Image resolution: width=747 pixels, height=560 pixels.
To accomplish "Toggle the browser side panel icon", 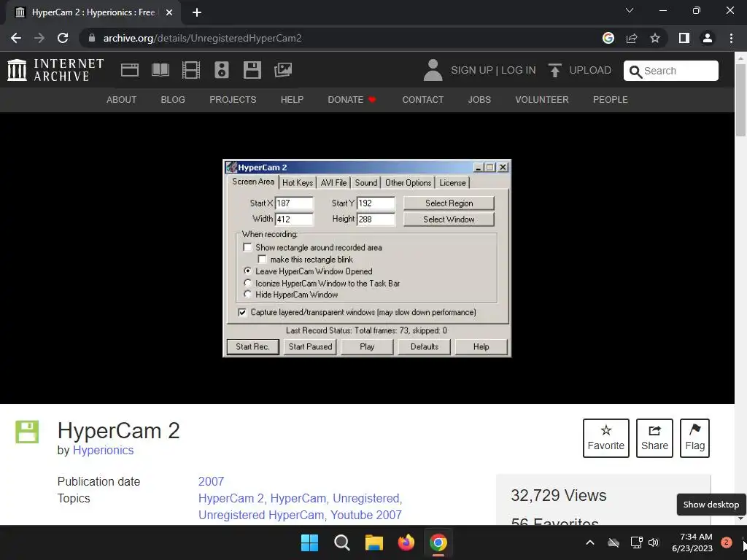I will [684, 38].
